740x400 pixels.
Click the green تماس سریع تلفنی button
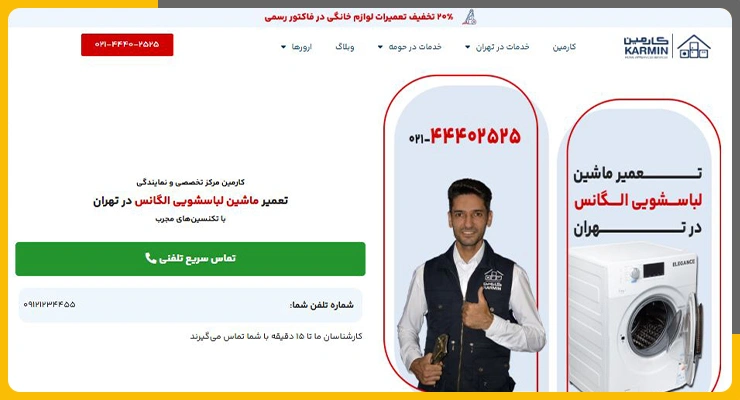pos(190,258)
